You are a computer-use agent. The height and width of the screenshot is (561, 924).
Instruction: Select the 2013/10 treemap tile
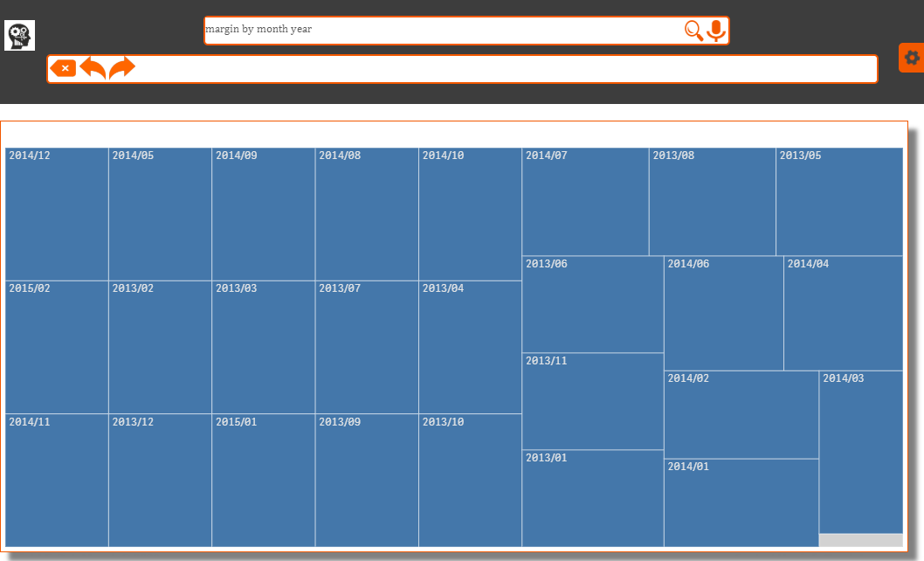tap(470, 481)
